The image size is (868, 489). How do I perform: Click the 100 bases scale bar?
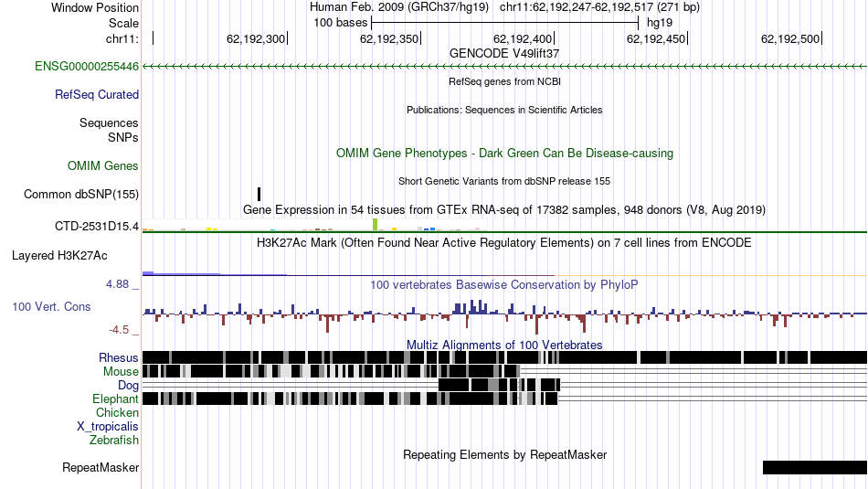point(505,23)
